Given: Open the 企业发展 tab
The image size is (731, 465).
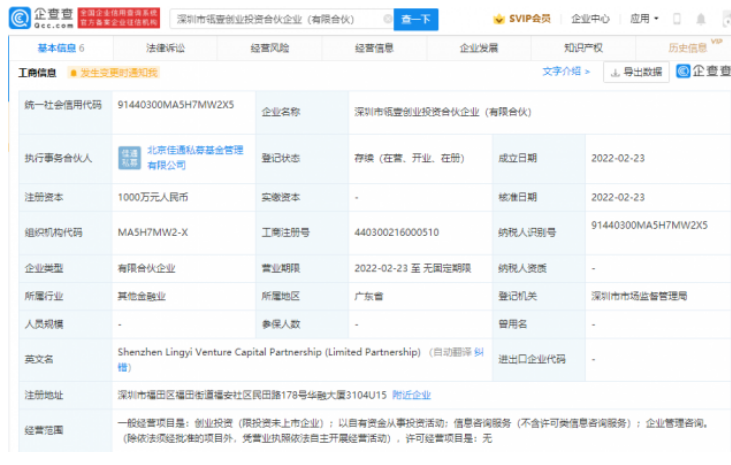Looking at the screenshot, I should (x=478, y=48).
